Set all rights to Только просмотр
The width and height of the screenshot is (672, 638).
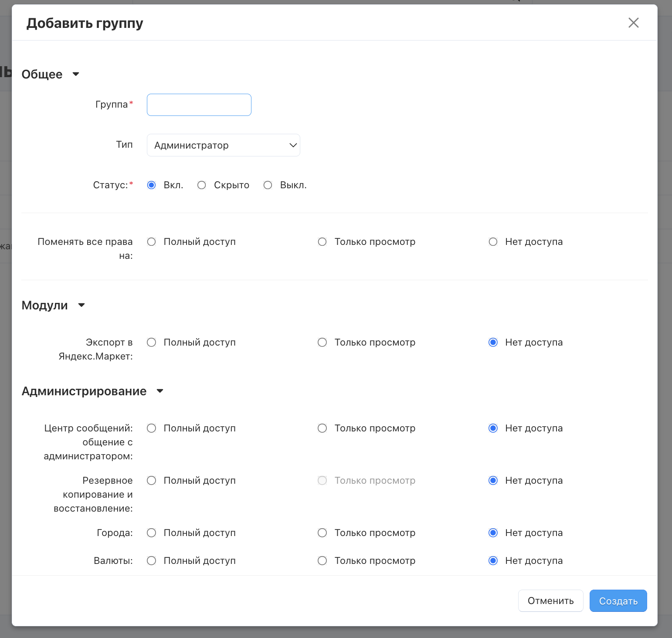pyautogui.click(x=322, y=242)
